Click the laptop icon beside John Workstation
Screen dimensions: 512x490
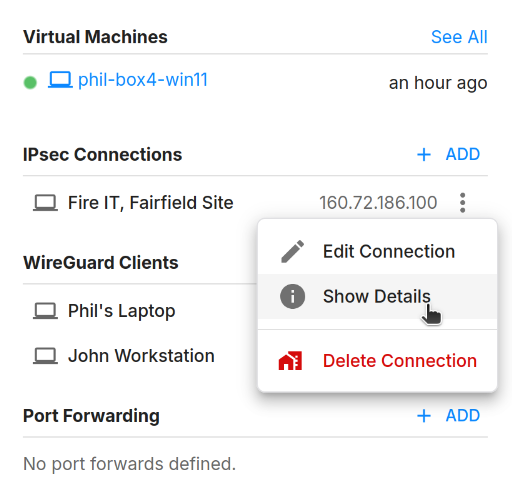click(x=45, y=356)
